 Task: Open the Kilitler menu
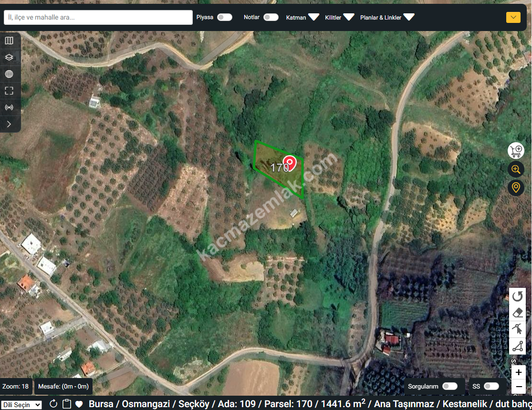click(x=340, y=17)
